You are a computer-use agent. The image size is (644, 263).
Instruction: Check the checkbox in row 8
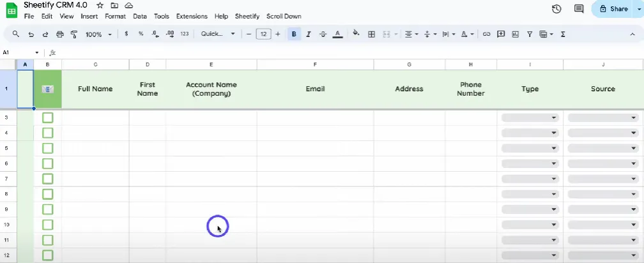point(48,193)
